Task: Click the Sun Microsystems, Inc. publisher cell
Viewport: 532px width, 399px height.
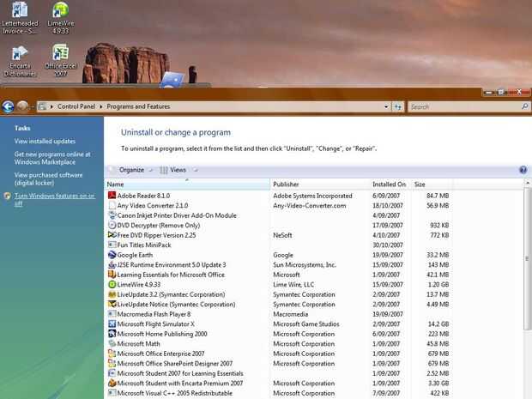Action: [305, 264]
